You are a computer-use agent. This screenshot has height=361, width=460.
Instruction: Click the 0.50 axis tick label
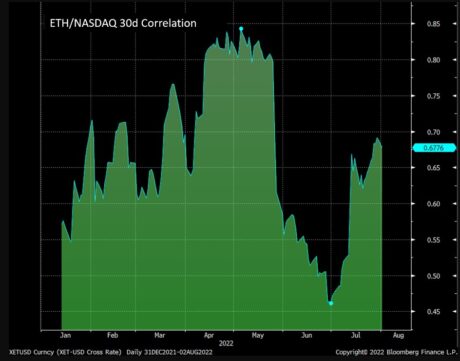pos(433,276)
